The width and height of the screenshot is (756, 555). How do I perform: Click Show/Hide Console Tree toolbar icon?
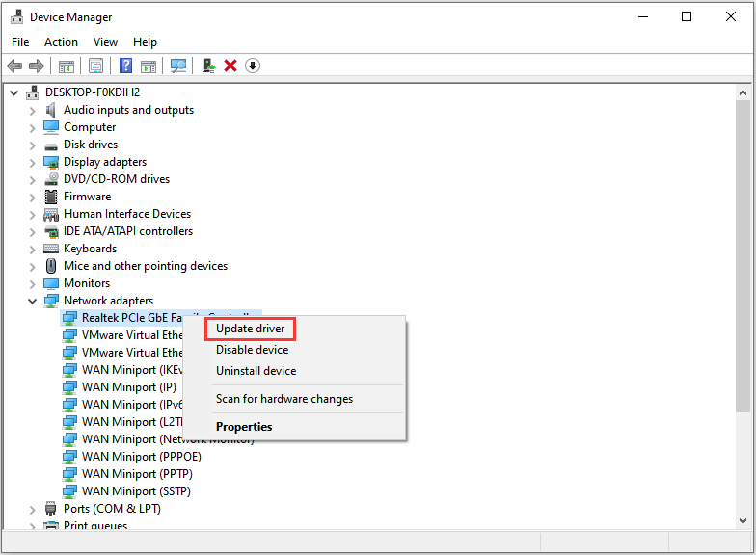point(66,66)
